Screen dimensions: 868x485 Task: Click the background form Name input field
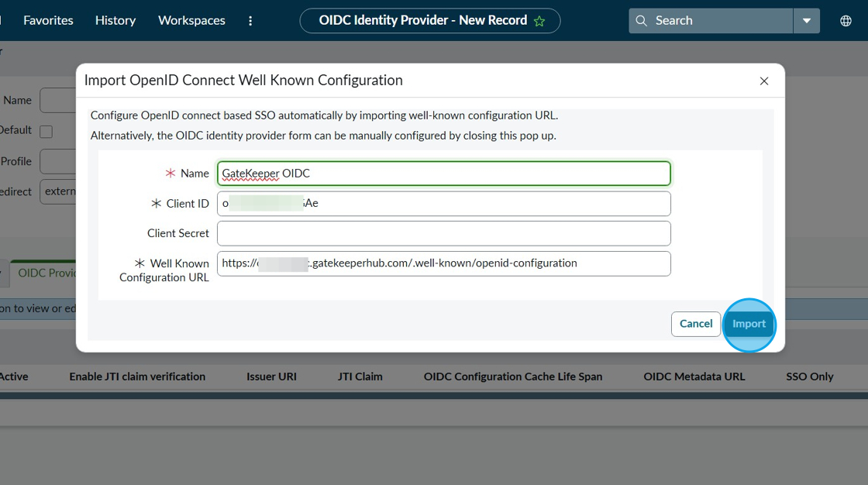(57, 101)
